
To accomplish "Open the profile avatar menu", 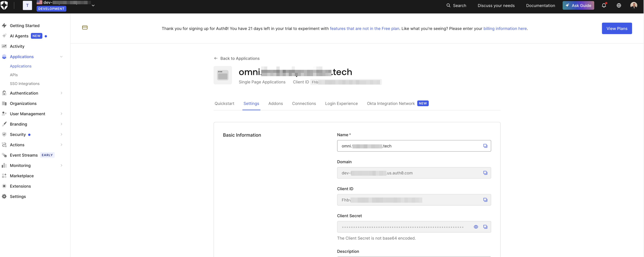I will [x=634, y=5].
